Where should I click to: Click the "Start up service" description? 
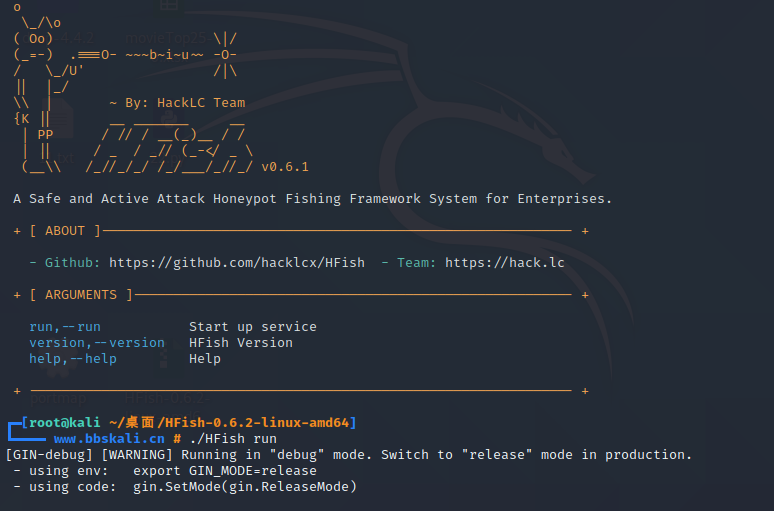pyautogui.click(x=253, y=327)
